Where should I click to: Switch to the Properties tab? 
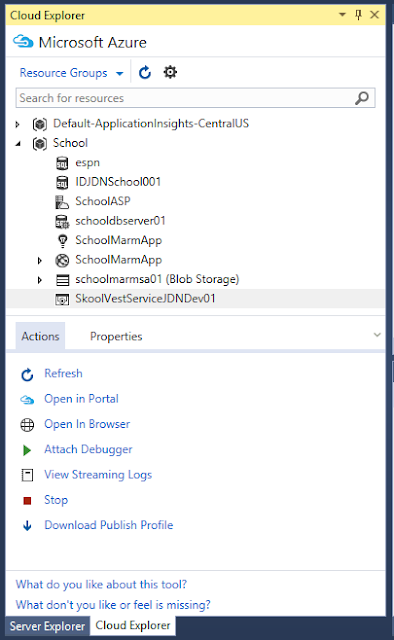click(x=116, y=336)
